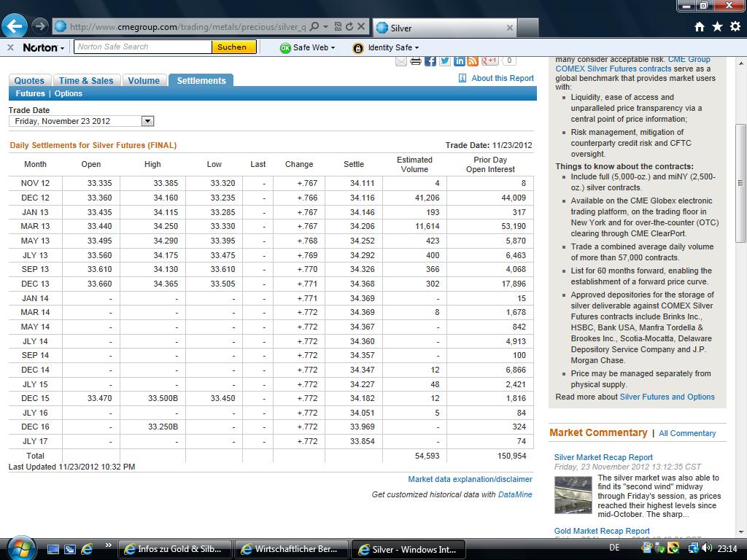Expand the Identity Safe dropdown

[x=386, y=47]
